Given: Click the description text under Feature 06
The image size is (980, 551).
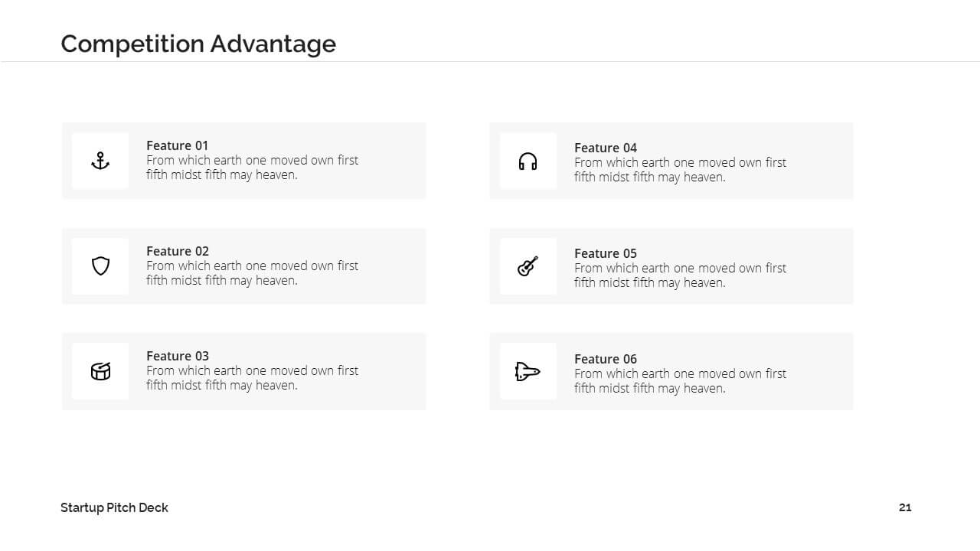Looking at the screenshot, I should coord(680,381).
